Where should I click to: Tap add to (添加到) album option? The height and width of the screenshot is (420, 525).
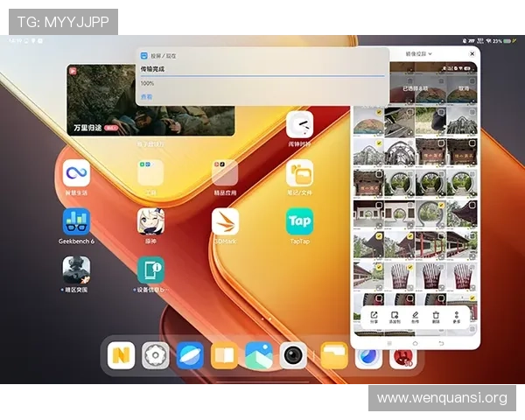click(x=395, y=315)
